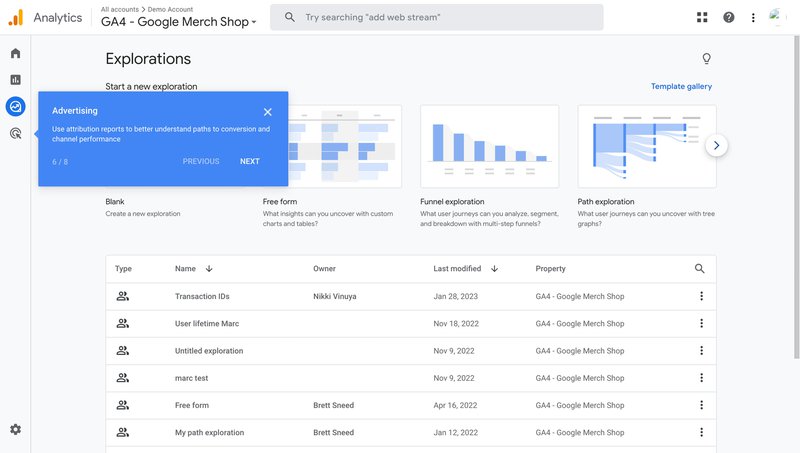Viewport: 800px width, 453px height.
Task: Select the Explore icon in sidebar
Action: point(15,106)
